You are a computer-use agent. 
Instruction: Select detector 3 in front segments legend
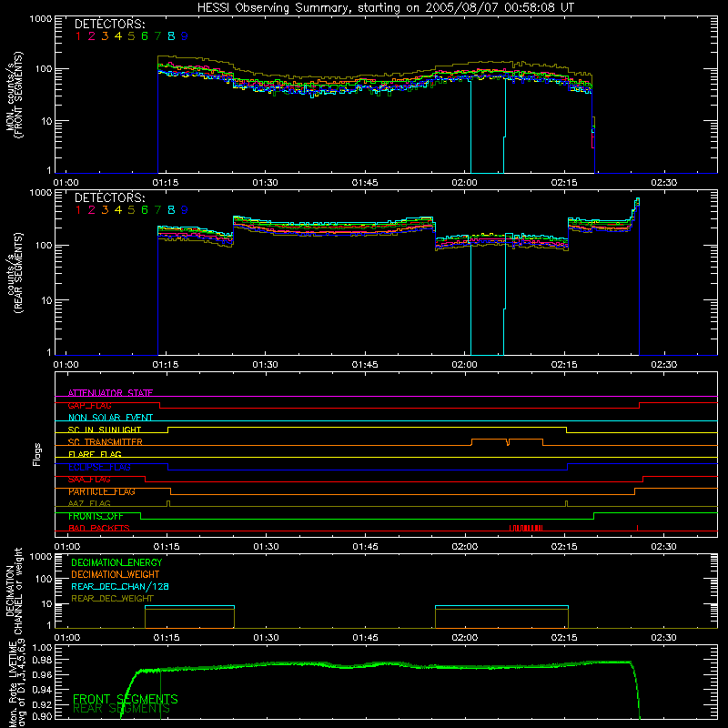coord(105,36)
